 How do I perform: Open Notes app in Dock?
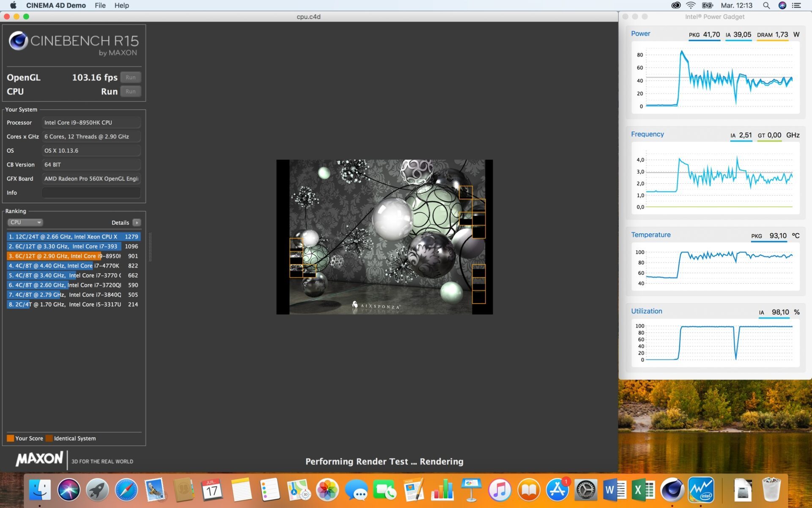point(241,490)
